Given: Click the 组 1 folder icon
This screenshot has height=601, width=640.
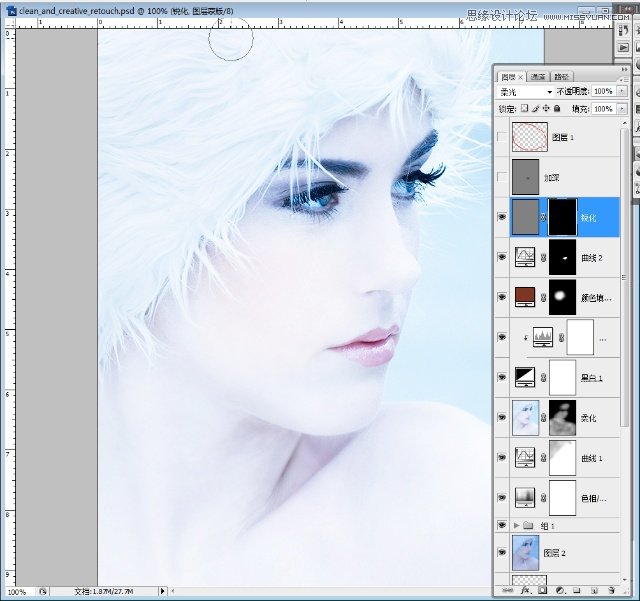Looking at the screenshot, I should tap(528, 525).
